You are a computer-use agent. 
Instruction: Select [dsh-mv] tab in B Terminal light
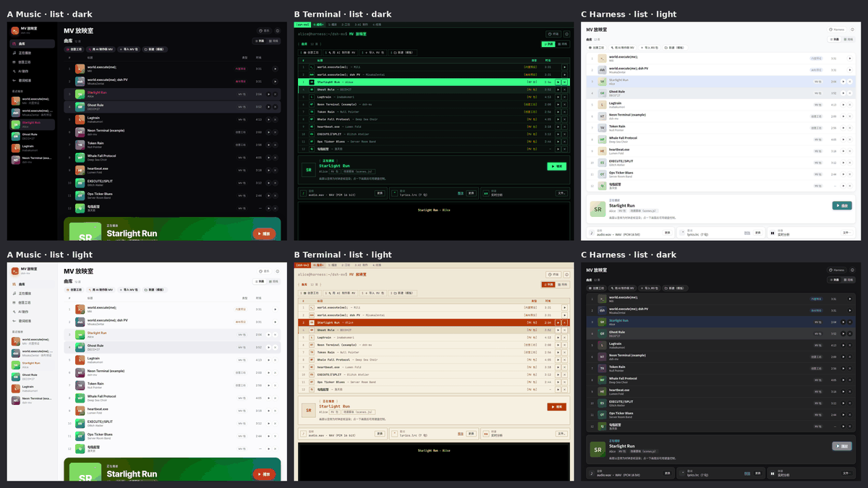303,265
